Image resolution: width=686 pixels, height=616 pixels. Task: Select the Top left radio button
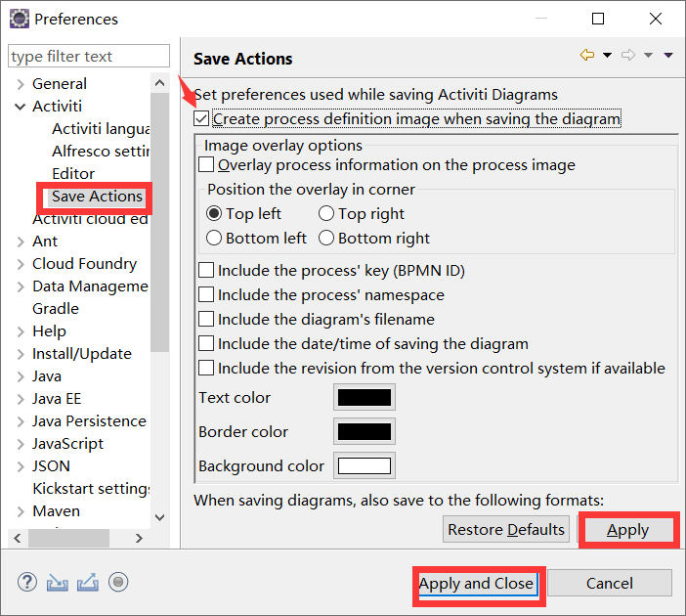coord(214,214)
